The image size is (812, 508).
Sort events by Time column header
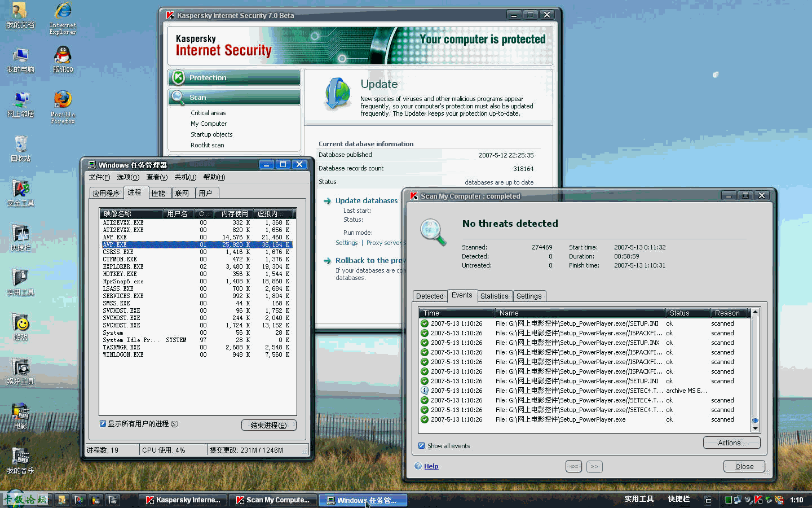(x=457, y=313)
